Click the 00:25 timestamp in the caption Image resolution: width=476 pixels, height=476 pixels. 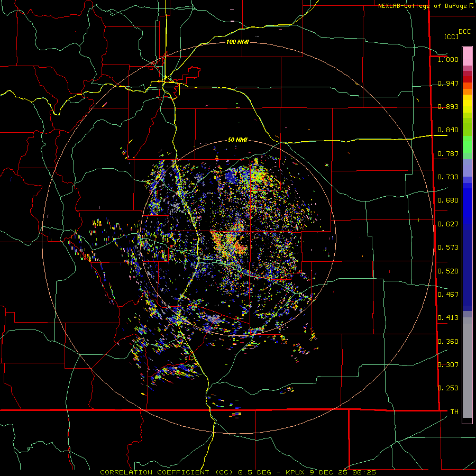click(x=364, y=472)
